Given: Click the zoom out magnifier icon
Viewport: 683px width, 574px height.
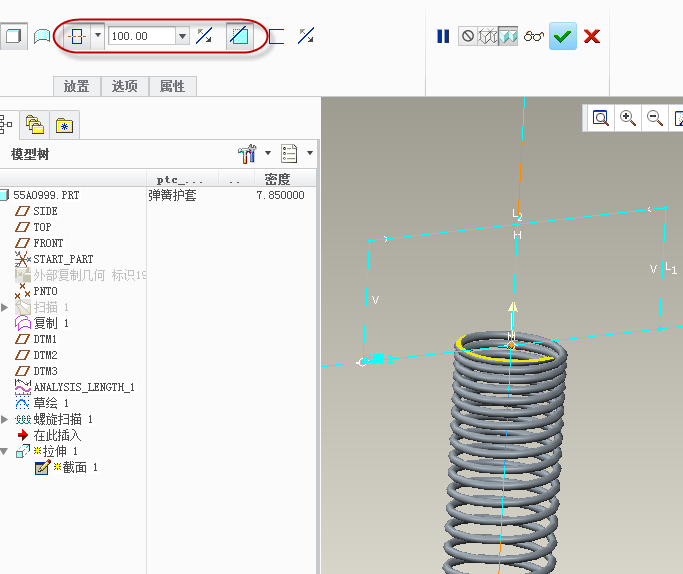Looking at the screenshot, I should [655, 118].
